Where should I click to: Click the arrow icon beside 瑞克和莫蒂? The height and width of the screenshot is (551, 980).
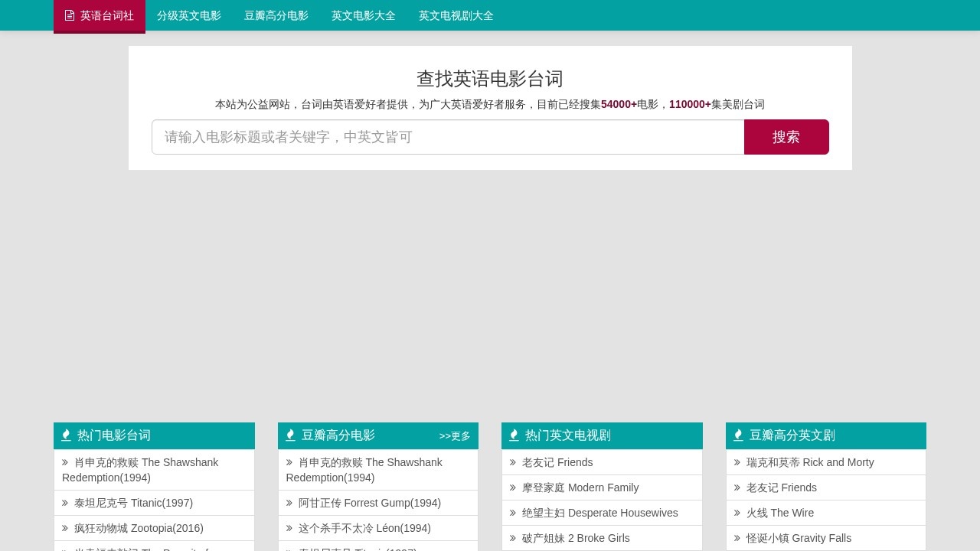coord(737,462)
